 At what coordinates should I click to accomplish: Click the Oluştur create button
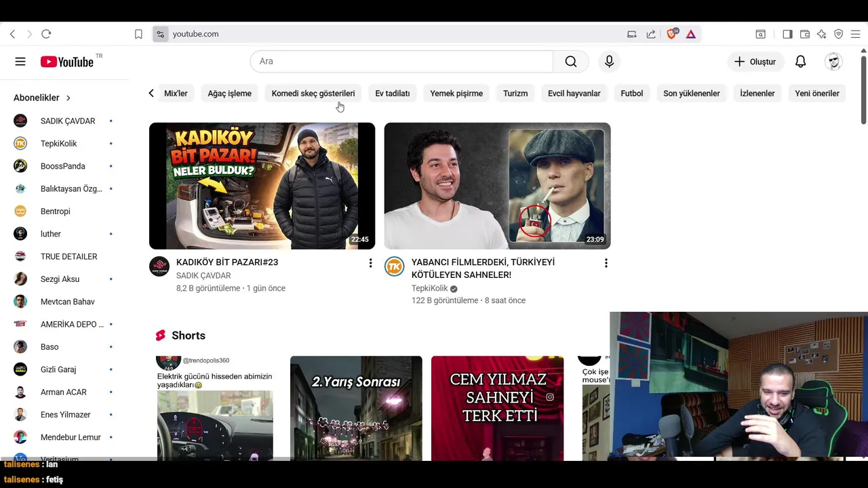(755, 62)
